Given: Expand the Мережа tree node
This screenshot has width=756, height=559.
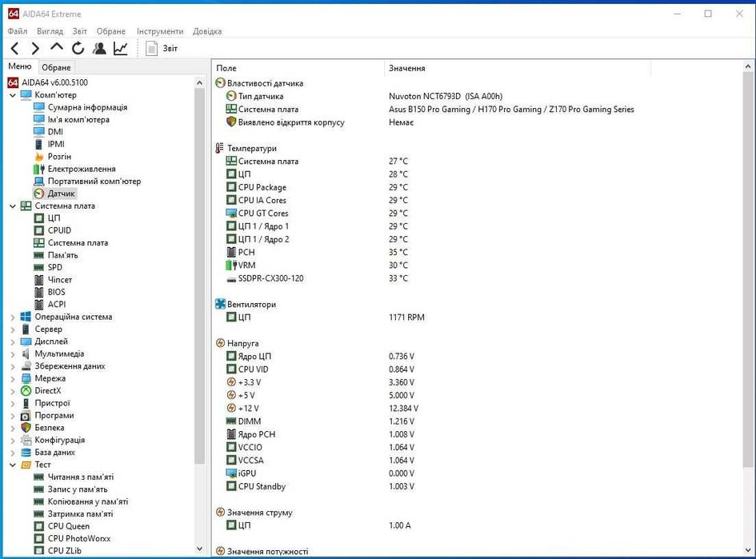Looking at the screenshot, I should coord(13,379).
